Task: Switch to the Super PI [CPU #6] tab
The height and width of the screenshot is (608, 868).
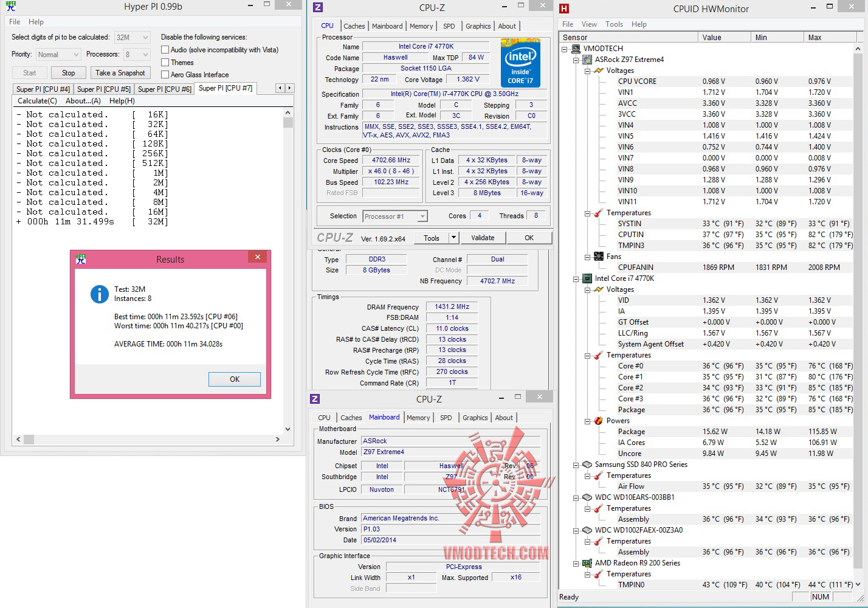Action: click(x=165, y=89)
